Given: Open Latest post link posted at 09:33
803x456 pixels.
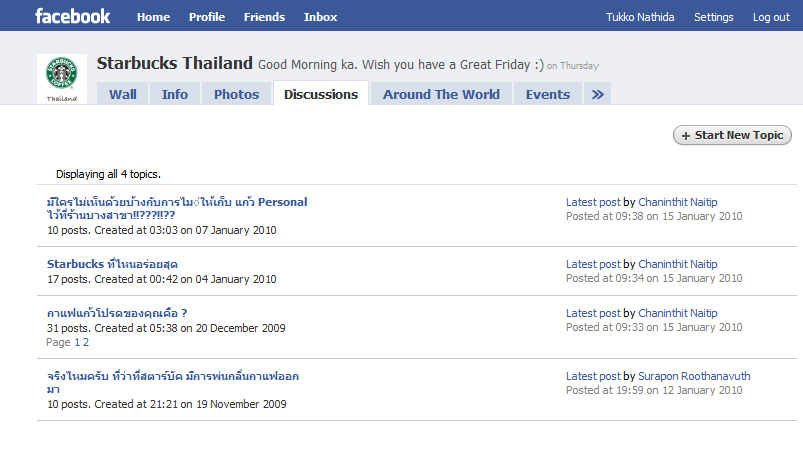Looking at the screenshot, I should pyautogui.click(x=593, y=313).
